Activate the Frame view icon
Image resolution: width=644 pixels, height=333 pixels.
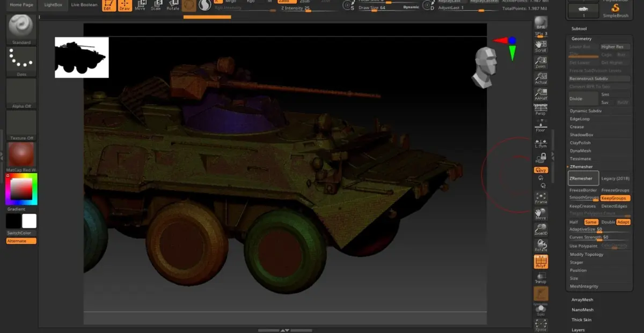540,198
